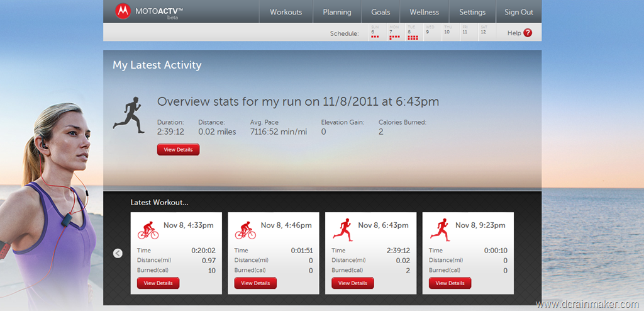
Task: Click Sign Out
Action: pos(519,12)
